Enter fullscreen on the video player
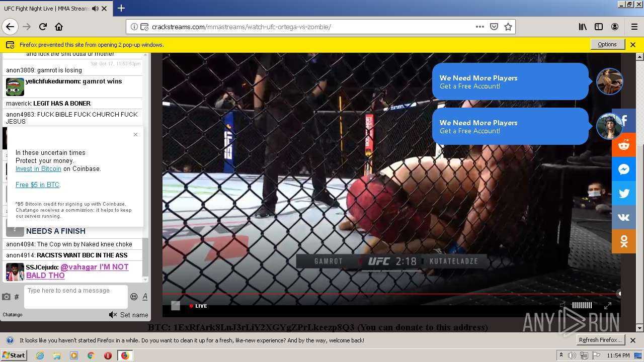This screenshot has width=644, height=362. 607,305
